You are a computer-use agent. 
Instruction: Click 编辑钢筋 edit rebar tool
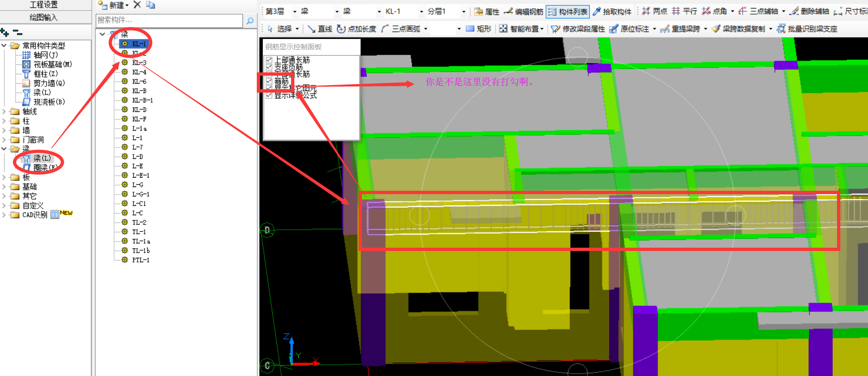tap(523, 11)
